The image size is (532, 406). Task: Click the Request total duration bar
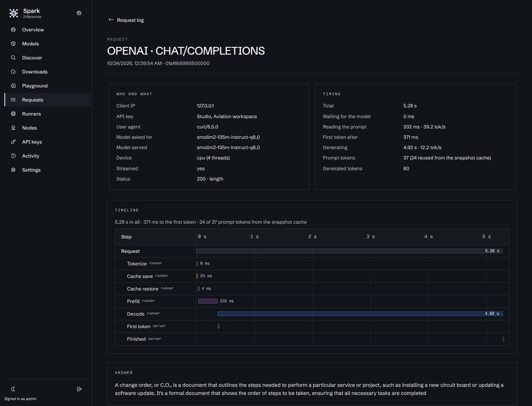coord(349,251)
